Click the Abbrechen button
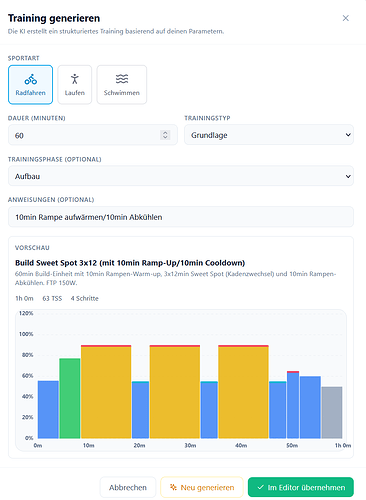The width and height of the screenshot is (366, 500). pos(128,487)
